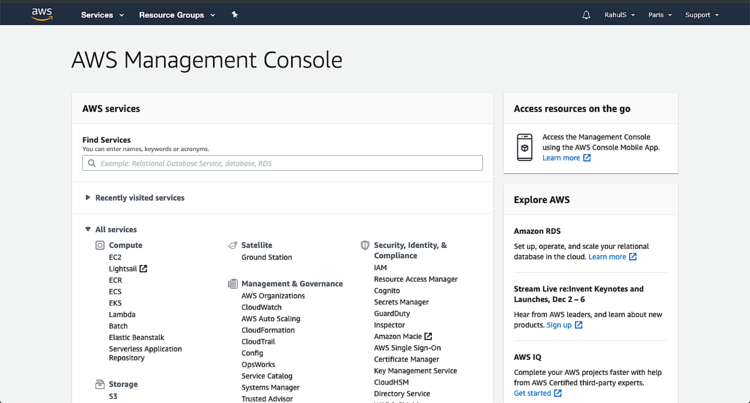Open the Cognito service
This screenshot has height=403, width=750.
[x=387, y=291]
